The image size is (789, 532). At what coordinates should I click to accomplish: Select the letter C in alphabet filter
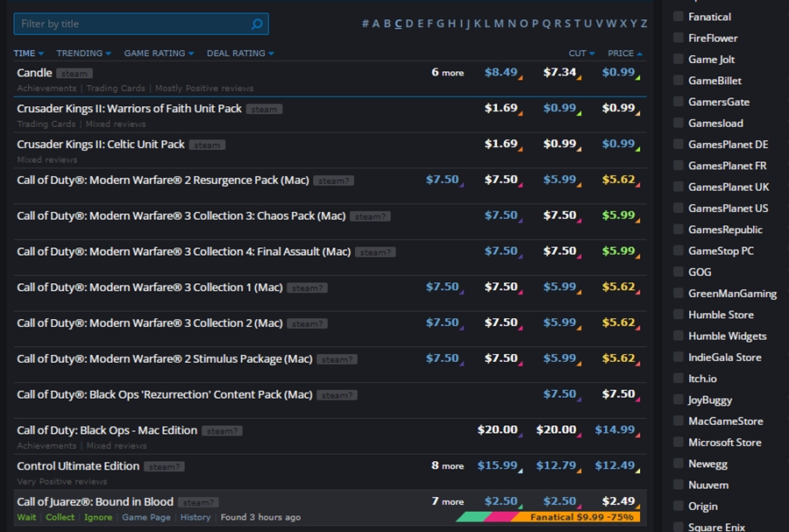tap(398, 24)
